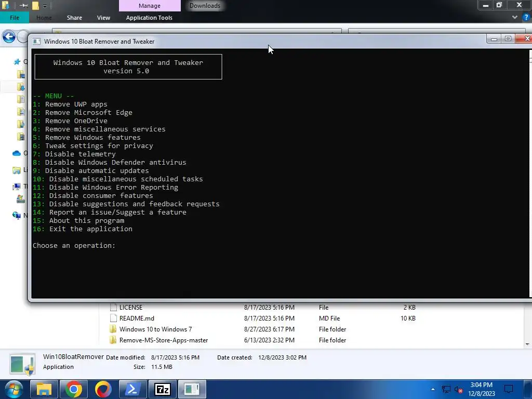This screenshot has height=399, width=532.
Task: Open PowerShell from the taskbar
Action: click(x=132, y=389)
